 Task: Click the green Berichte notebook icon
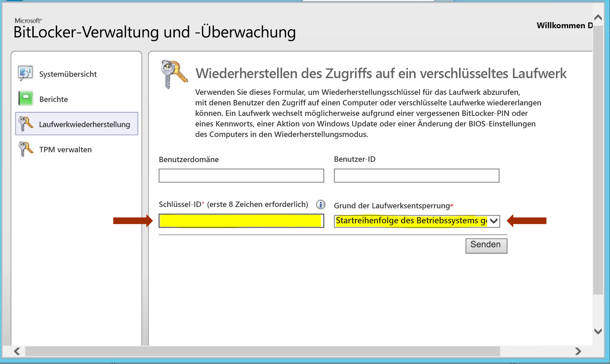pyautogui.click(x=25, y=99)
